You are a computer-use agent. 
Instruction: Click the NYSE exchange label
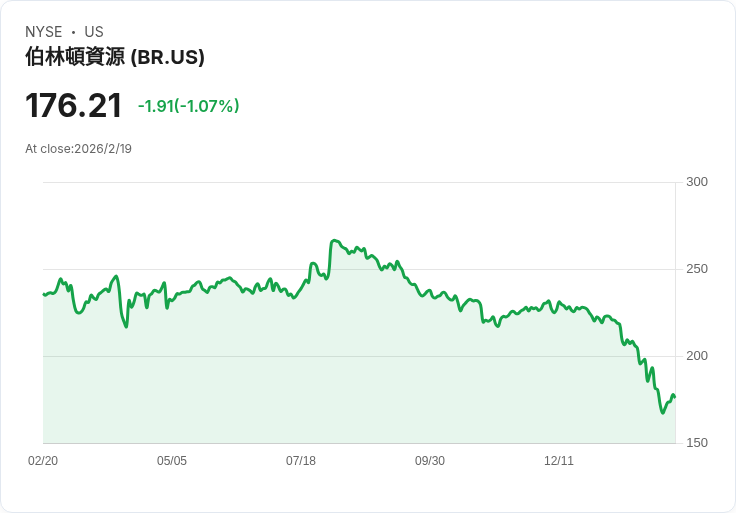tap(44, 32)
